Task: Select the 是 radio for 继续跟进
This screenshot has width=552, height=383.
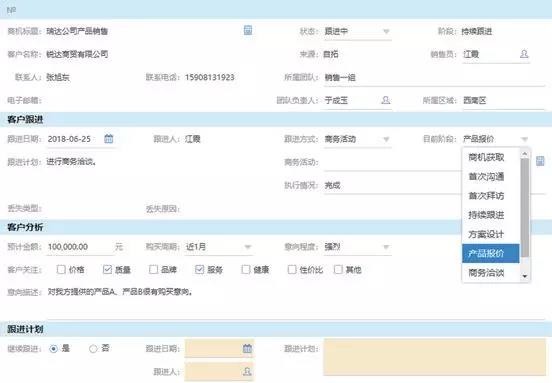Action: click(54, 349)
